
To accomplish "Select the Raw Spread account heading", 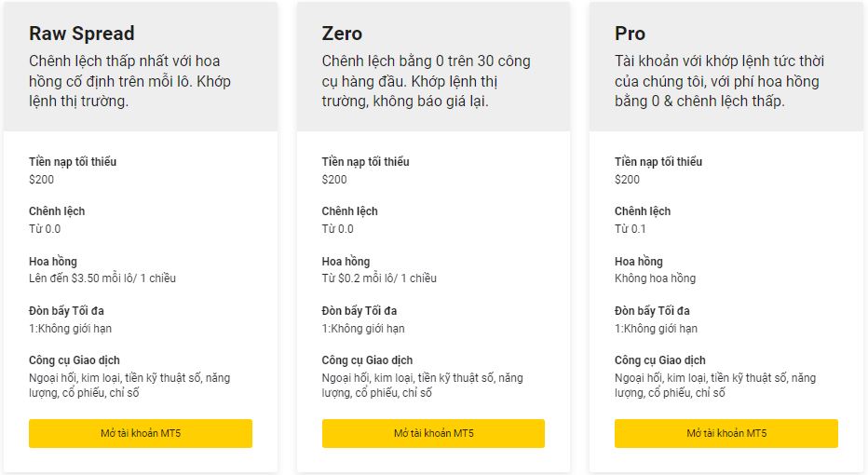I will [82, 34].
